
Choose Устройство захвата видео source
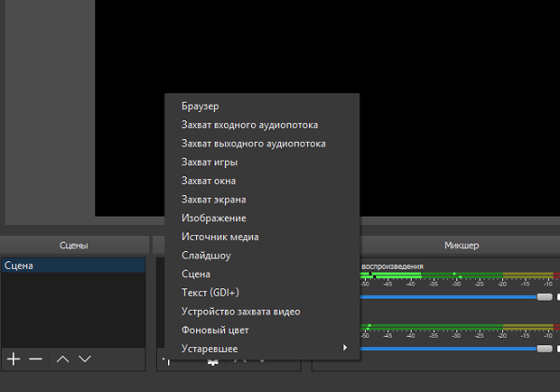(241, 312)
